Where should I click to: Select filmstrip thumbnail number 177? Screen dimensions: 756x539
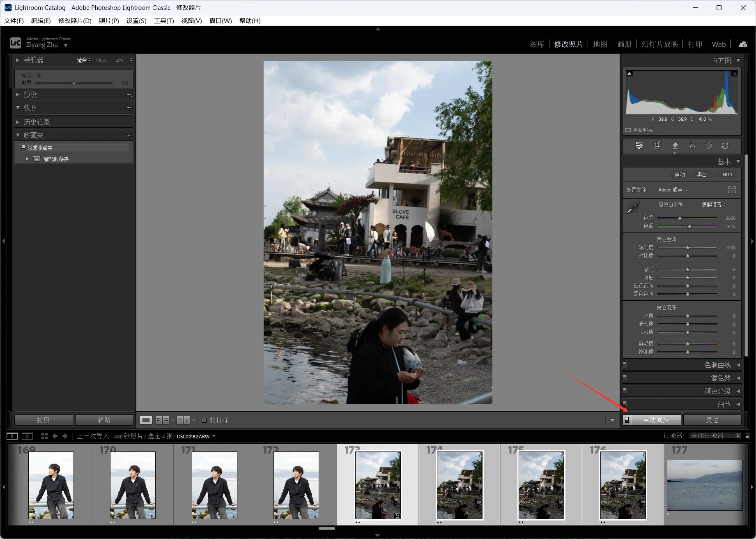point(704,485)
